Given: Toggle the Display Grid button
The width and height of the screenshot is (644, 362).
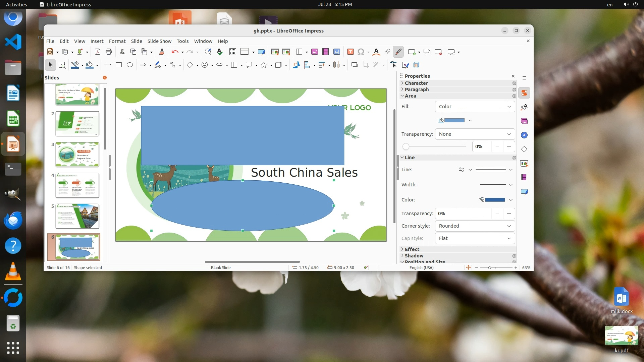Looking at the screenshot, I should coord(232,52).
